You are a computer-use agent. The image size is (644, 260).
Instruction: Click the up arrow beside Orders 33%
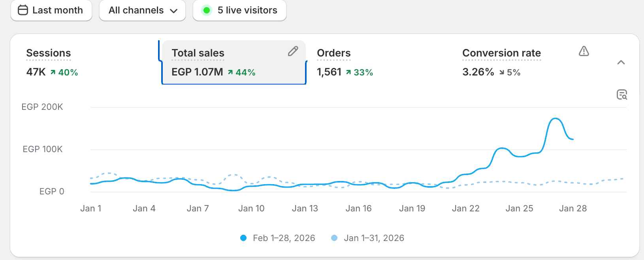[348, 72]
